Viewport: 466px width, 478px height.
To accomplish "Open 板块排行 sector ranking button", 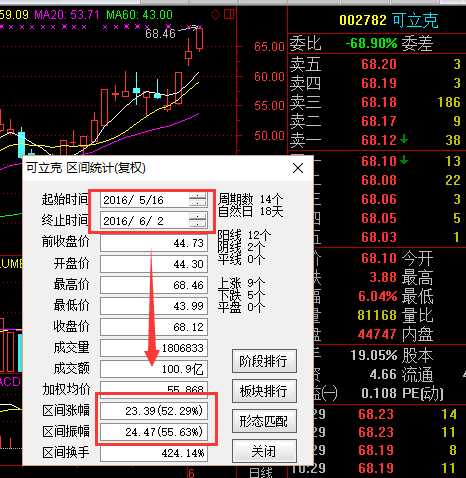I will pos(264,391).
